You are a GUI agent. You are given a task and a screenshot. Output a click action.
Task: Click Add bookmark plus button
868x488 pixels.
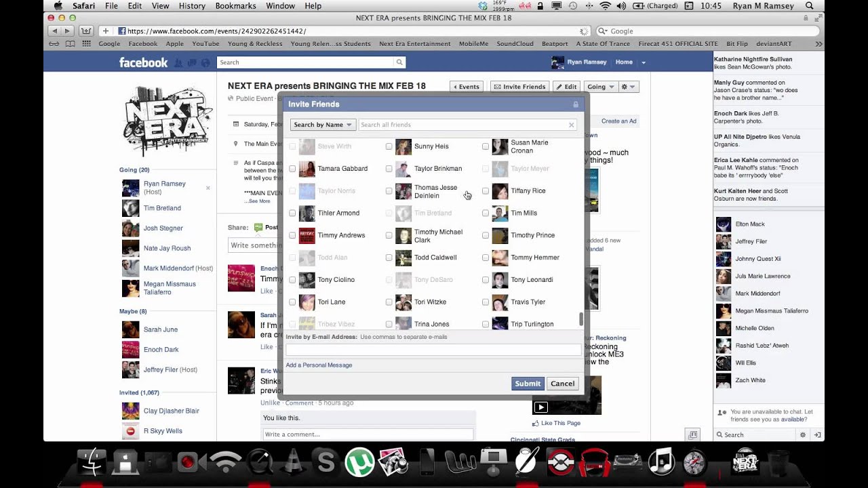(x=105, y=31)
